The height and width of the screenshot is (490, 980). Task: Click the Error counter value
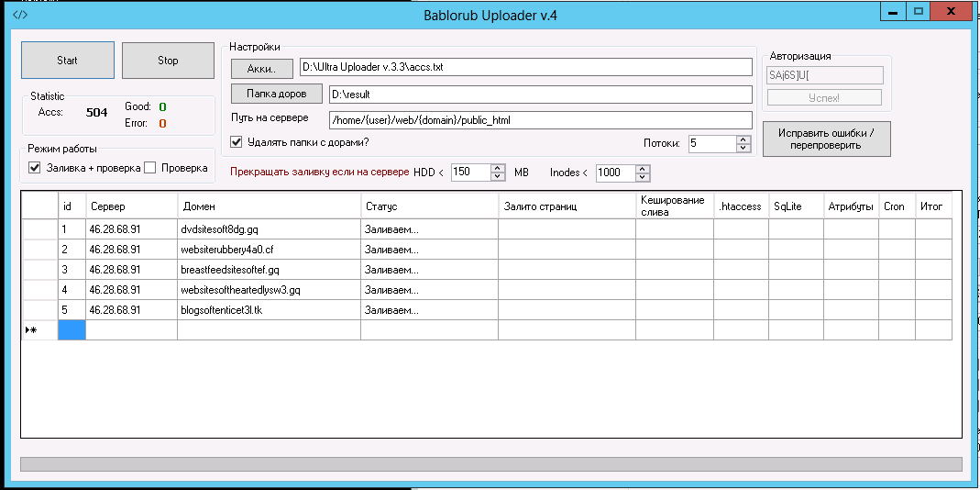(x=162, y=123)
